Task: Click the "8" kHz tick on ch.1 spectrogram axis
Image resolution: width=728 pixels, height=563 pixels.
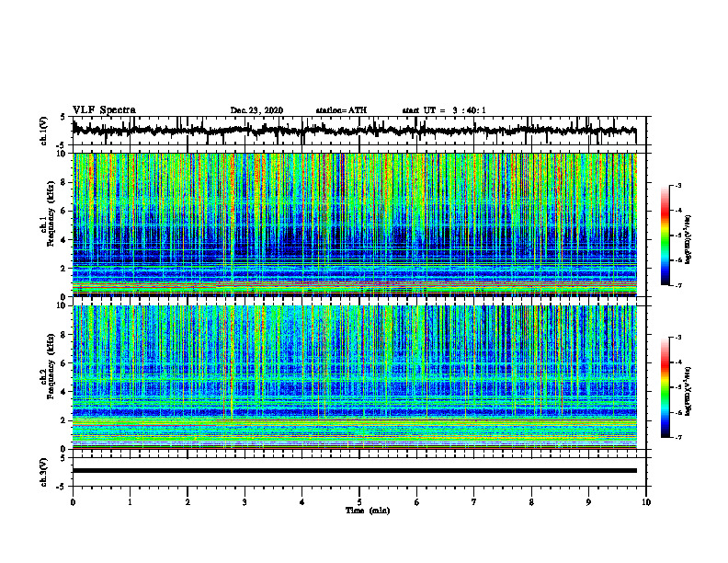Action: pyautogui.click(x=64, y=182)
